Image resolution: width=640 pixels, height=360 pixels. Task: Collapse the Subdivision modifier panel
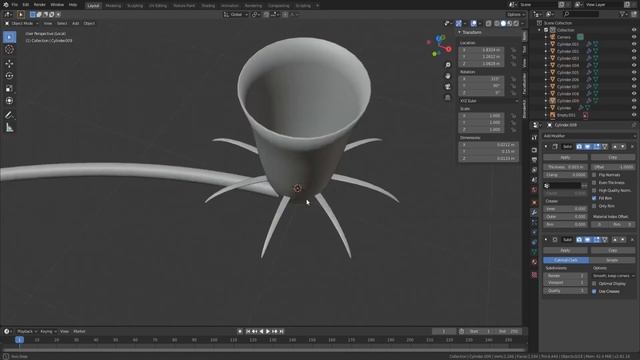coord(546,240)
